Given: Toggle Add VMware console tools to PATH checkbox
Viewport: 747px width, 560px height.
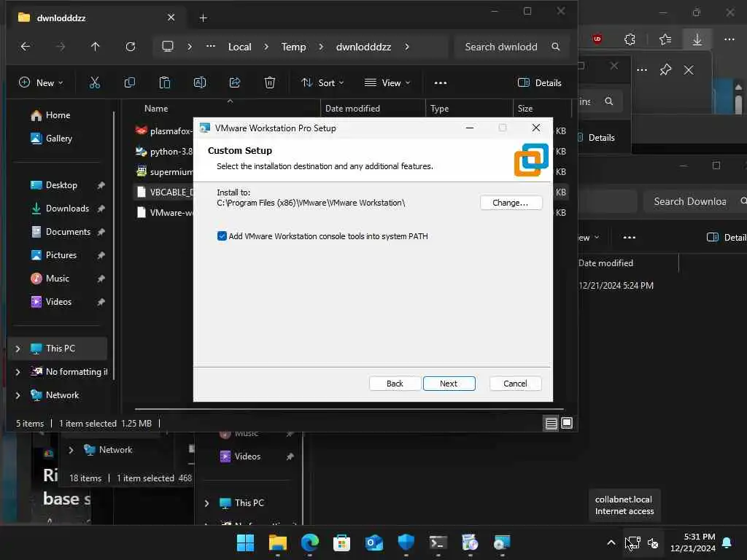Looking at the screenshot, I should coord(222,236).
